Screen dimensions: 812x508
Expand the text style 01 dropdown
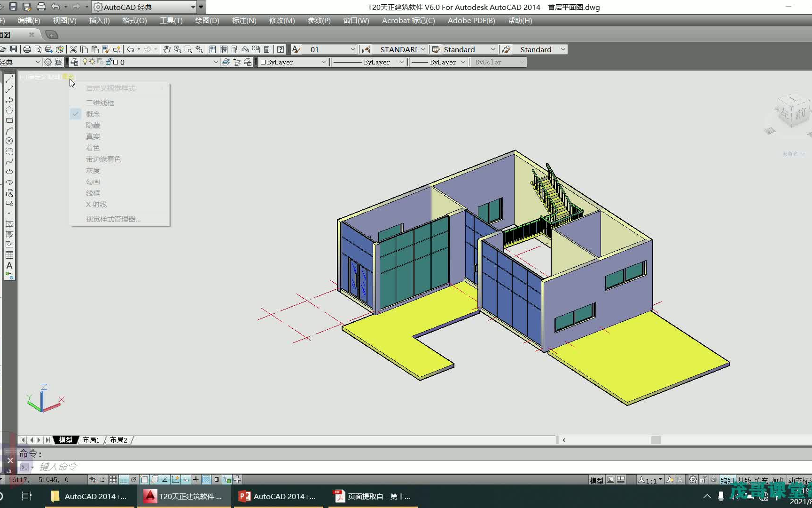(x=353, y=49)
